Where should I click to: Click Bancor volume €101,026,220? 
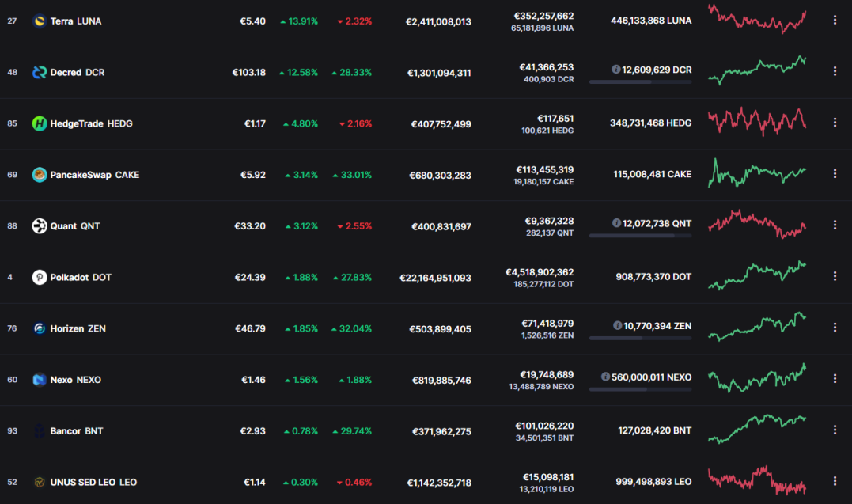coord(544,426)
